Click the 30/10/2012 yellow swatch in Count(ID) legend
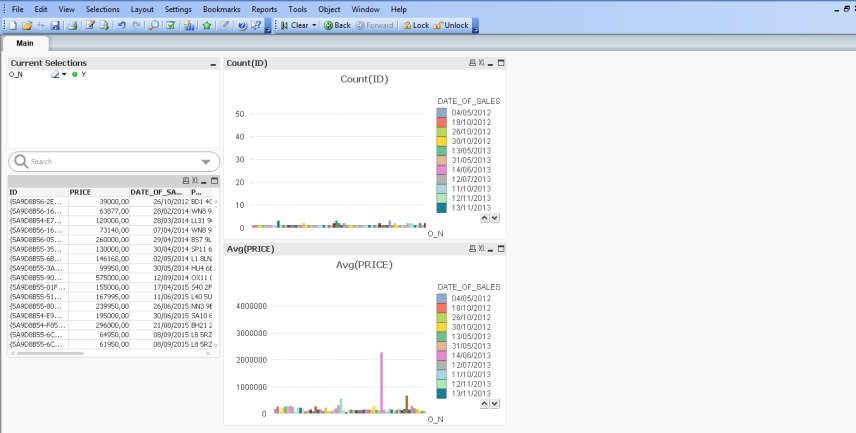Viewport: 856px width, 433px height. point(442,141)
